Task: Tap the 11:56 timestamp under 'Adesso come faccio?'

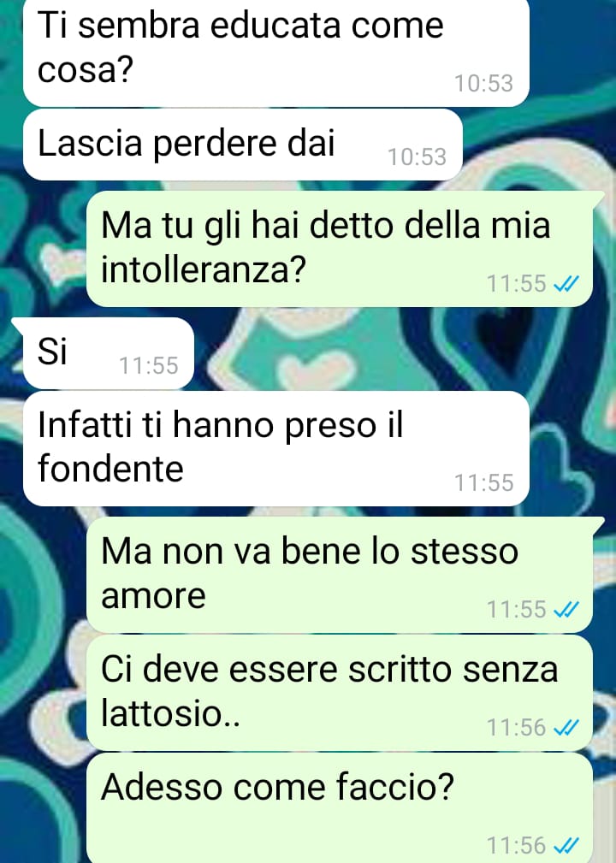Action: pos(517,845)
